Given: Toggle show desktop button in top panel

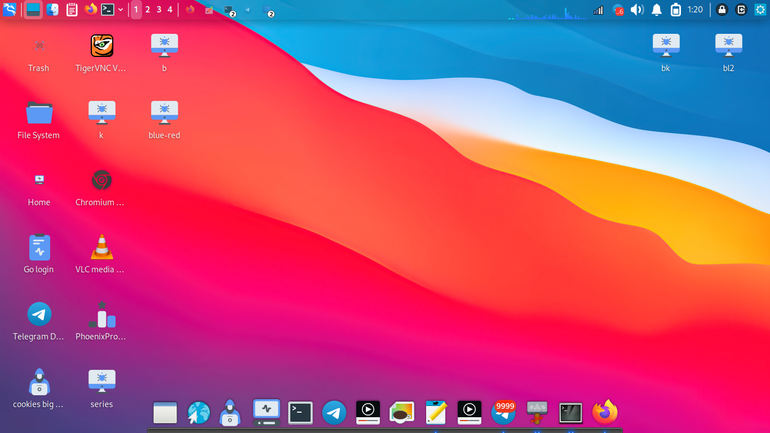Looking at the screenshot, I should 33,9.
